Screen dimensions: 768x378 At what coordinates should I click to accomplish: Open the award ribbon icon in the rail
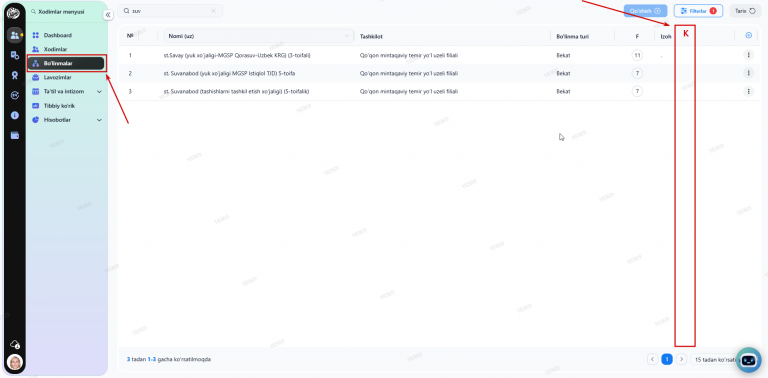pos(15,75)
